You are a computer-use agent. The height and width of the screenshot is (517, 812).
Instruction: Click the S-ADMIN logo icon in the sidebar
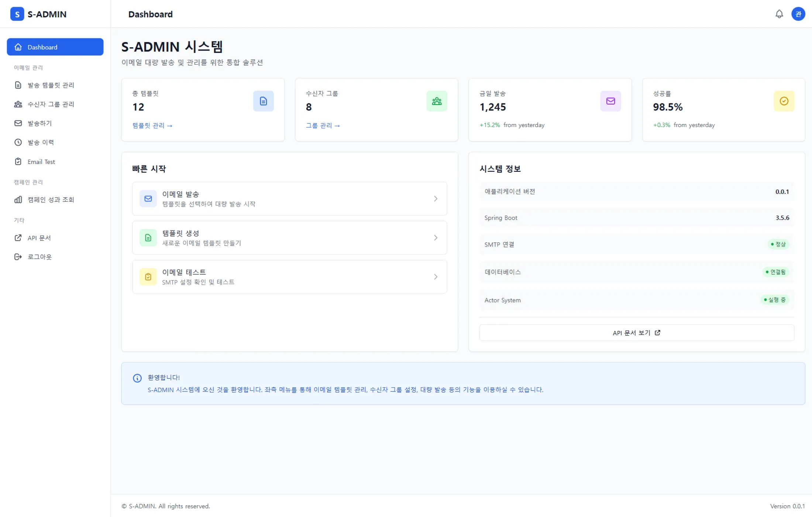point(17,14)
